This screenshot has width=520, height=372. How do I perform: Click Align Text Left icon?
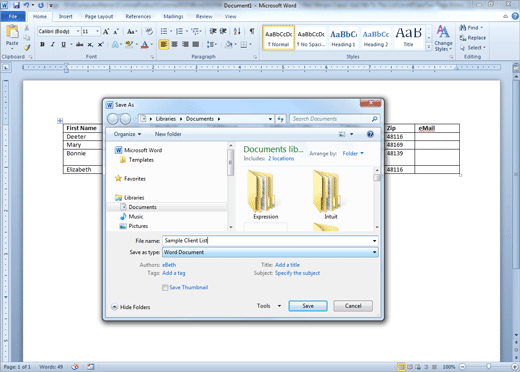point(164,44)
